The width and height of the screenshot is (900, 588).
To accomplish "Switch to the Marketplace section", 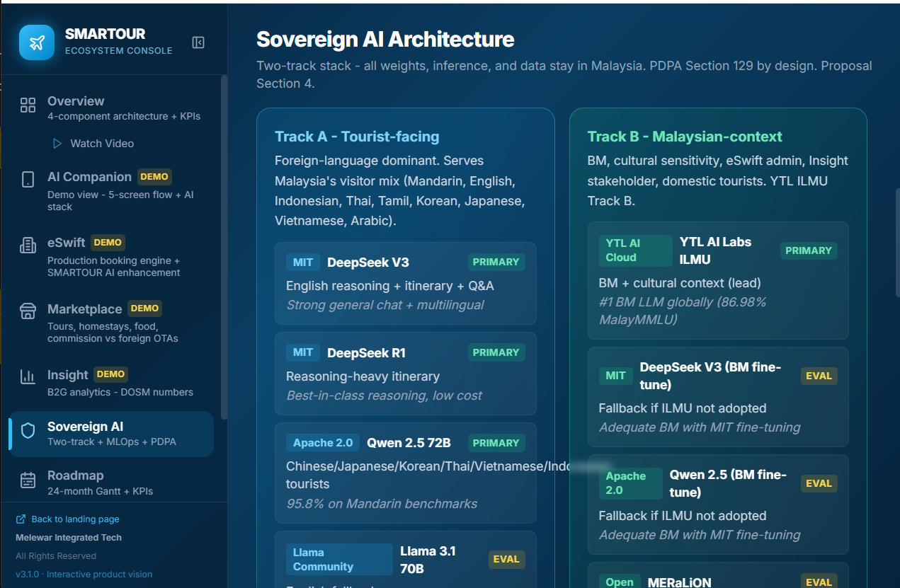I will click(111, 322).
